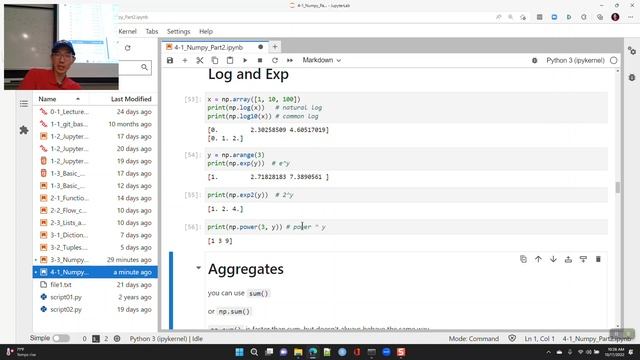Duplicate the Aggregates cell
Screen dimensions: 640x360
point(523,259)
